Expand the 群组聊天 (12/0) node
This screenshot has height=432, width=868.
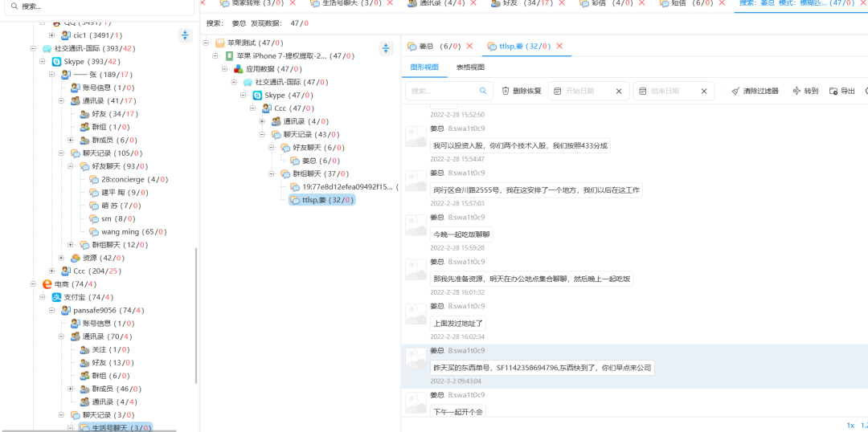click(70, 244)
